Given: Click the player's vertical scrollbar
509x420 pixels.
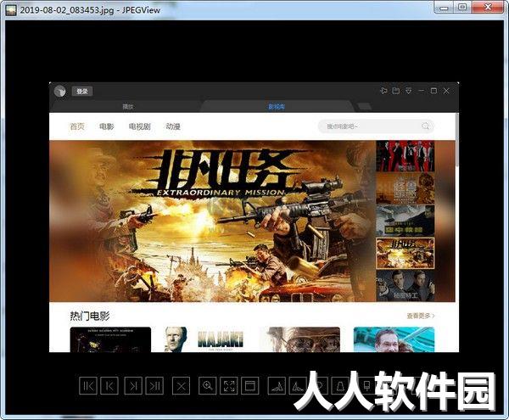Looking at the screenshot, I should click(x=457, y=139).
